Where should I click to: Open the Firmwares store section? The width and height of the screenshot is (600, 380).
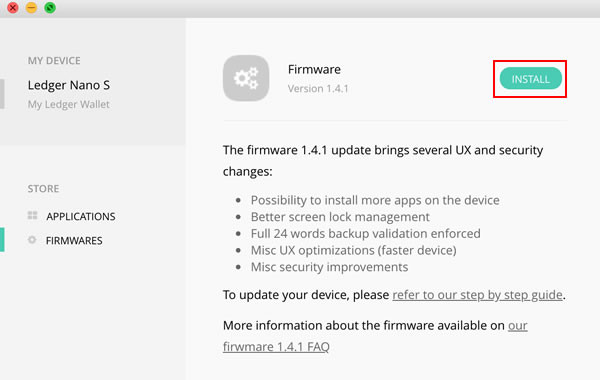tap(74, 240)
